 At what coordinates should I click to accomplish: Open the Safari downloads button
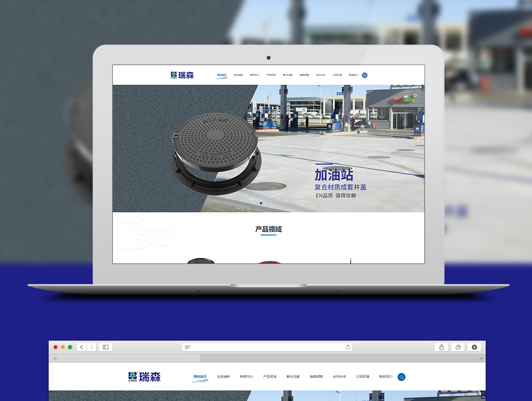pyautogui.click(x=474, y=347)
